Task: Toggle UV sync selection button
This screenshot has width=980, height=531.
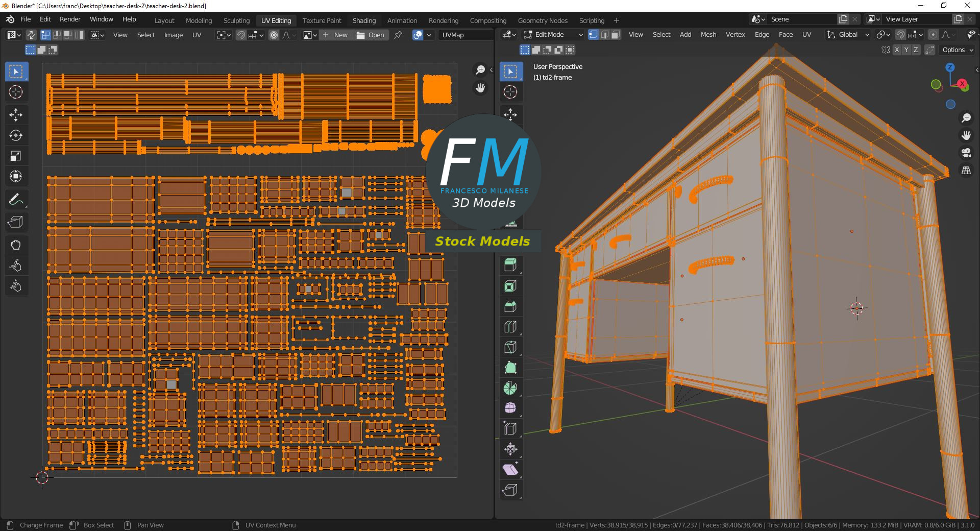Action: pyautogui.click(x=31, y=35)
